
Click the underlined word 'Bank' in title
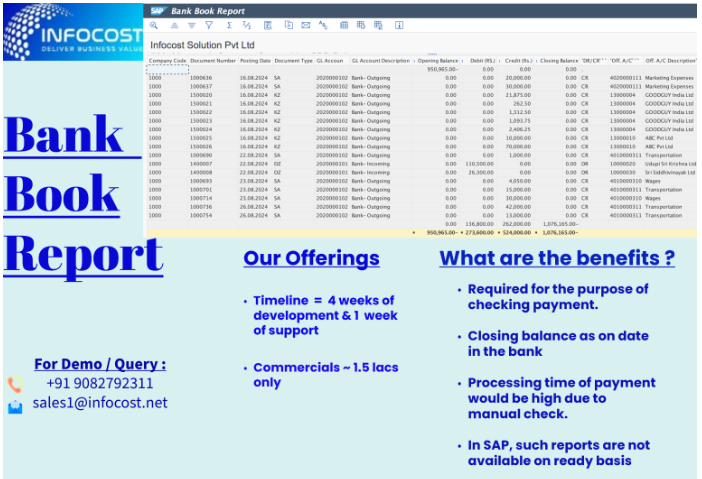(x=63, y=135)
